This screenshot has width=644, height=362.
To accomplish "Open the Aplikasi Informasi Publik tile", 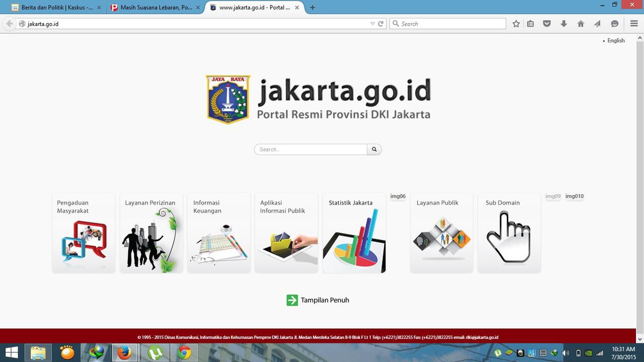I will point(286,233).
